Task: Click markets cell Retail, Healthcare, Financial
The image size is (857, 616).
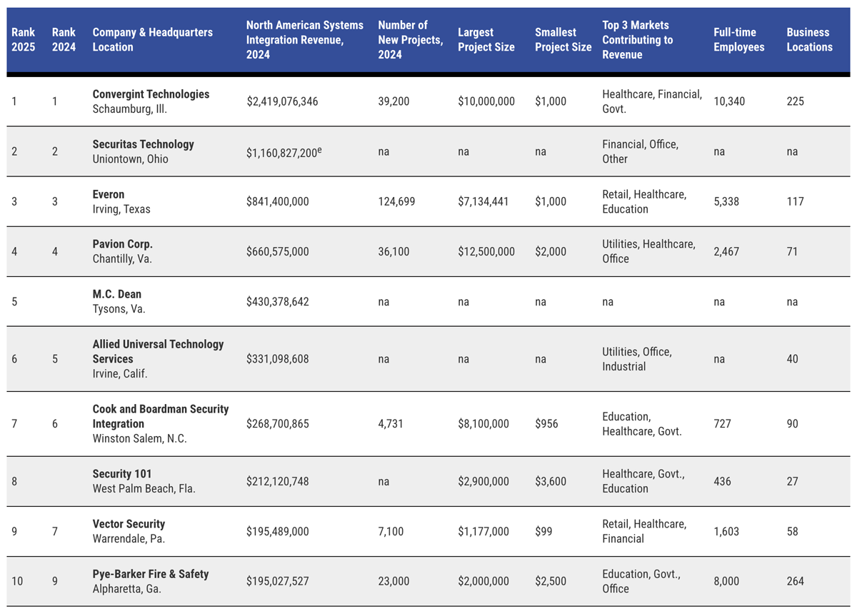Action: [x=645, y=532]
